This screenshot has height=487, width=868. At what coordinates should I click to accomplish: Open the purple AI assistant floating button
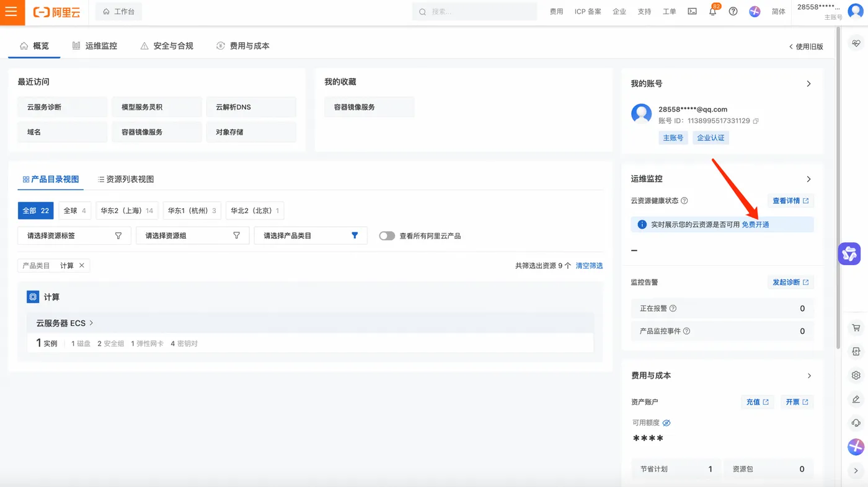point(849,253)
